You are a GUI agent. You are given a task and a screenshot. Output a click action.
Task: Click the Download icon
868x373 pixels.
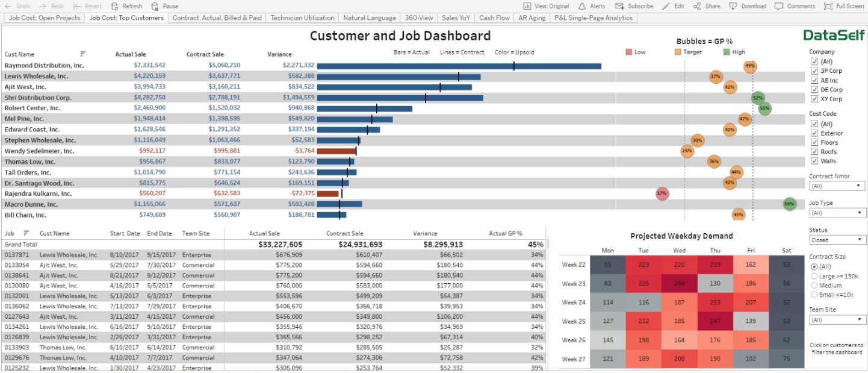[733, 6]
